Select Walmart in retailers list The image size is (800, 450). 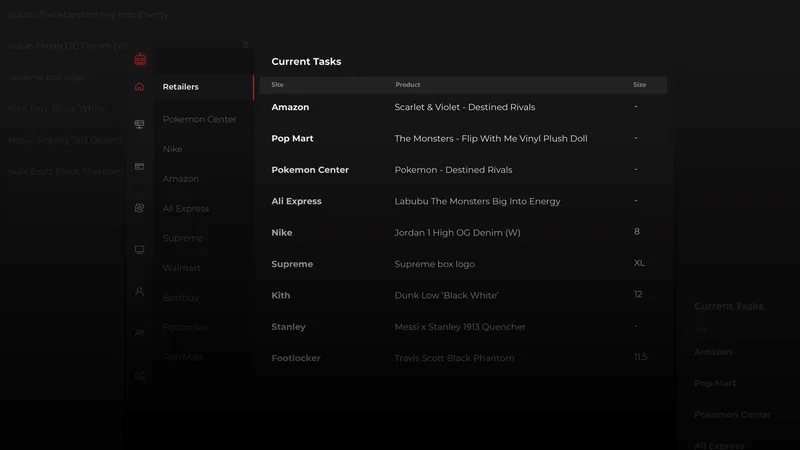click(181, 267)
